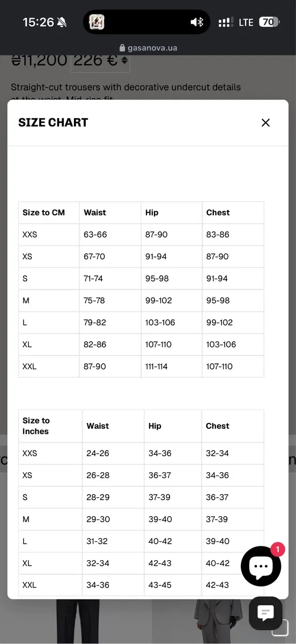Tap the SIZE CHART heading
The image size is (296, 644).
(53, 122)
